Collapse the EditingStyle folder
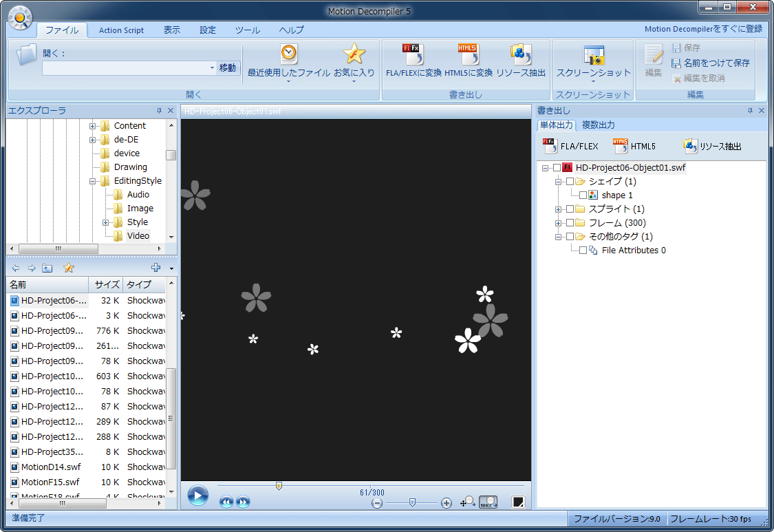Image resolution: width=774 pixels, height=532 pixels. pos(92,181)
